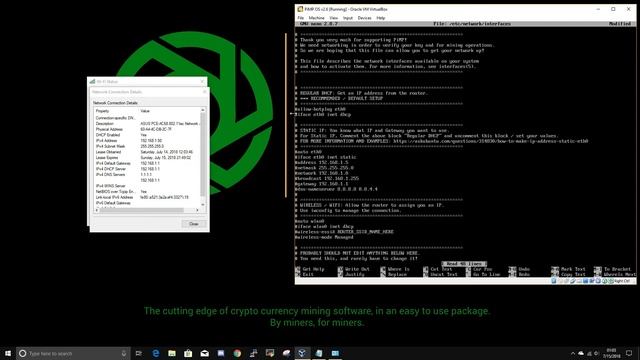
Task: Click the '#wireless-essid ROUTER_SSID_NAME_HERE' line in nano
Action: click(344, 231)
